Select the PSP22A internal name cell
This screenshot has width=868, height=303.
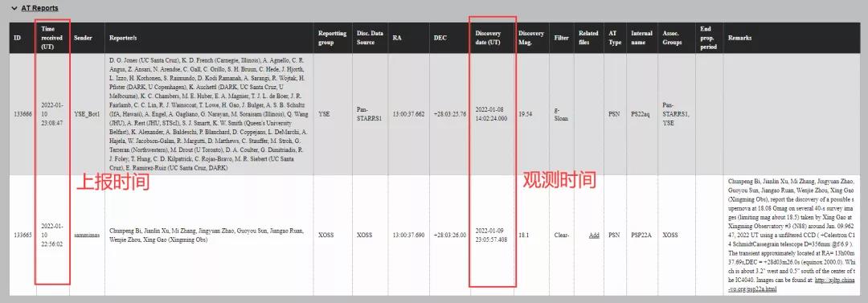click(641, 235)
